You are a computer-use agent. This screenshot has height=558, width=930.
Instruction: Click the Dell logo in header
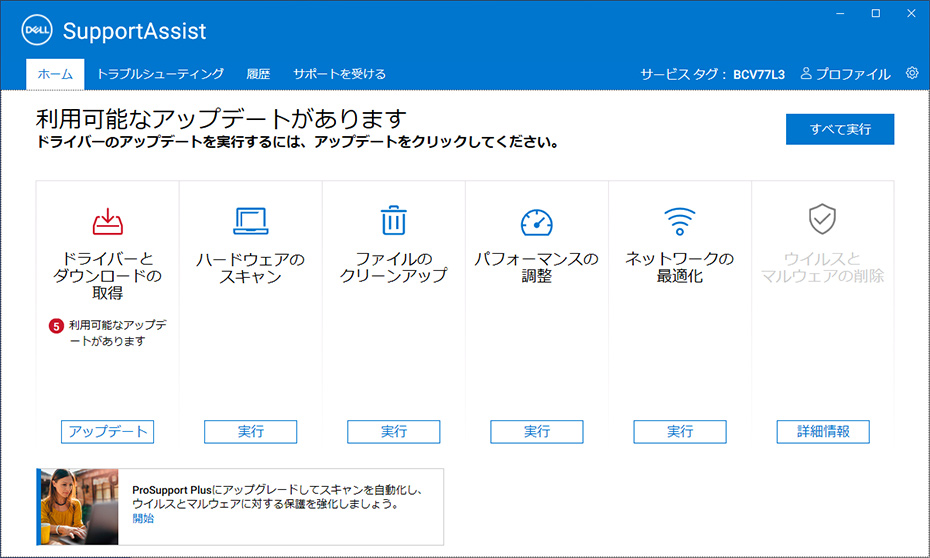[37, 31]
